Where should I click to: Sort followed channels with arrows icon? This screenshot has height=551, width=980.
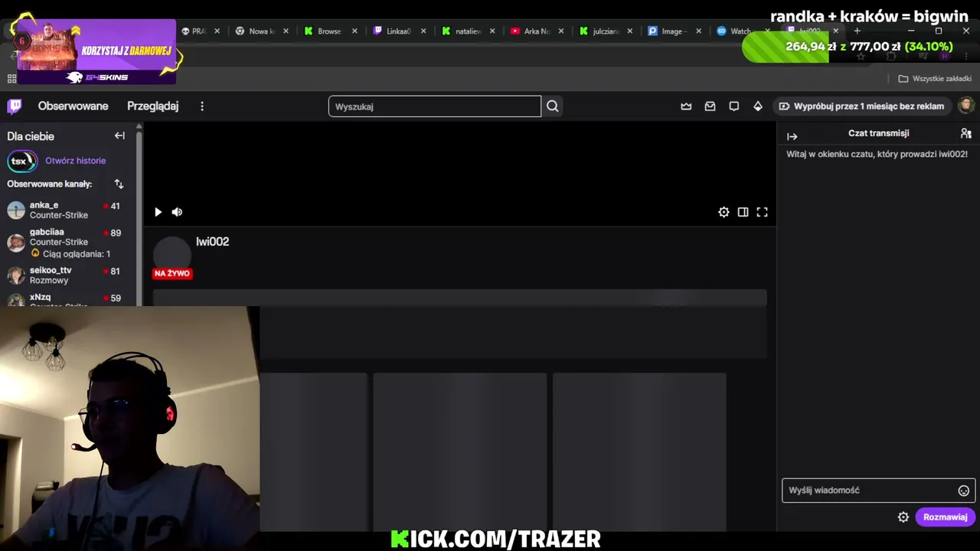119,184
